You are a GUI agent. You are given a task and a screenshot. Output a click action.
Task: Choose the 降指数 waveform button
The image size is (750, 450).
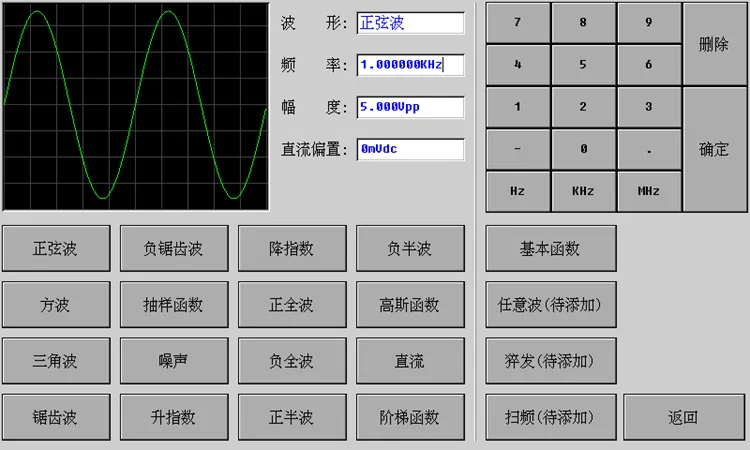(292, 249)
